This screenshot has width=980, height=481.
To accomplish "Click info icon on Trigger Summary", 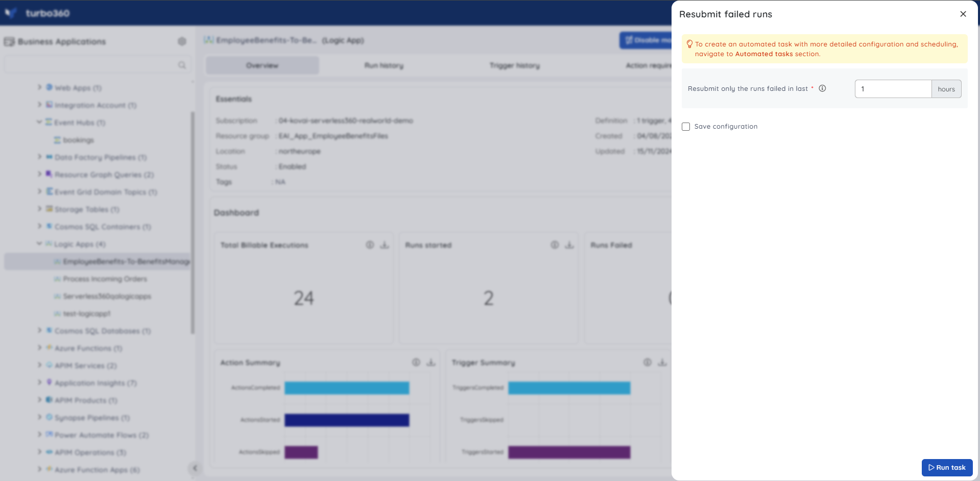I will (648, 363).
